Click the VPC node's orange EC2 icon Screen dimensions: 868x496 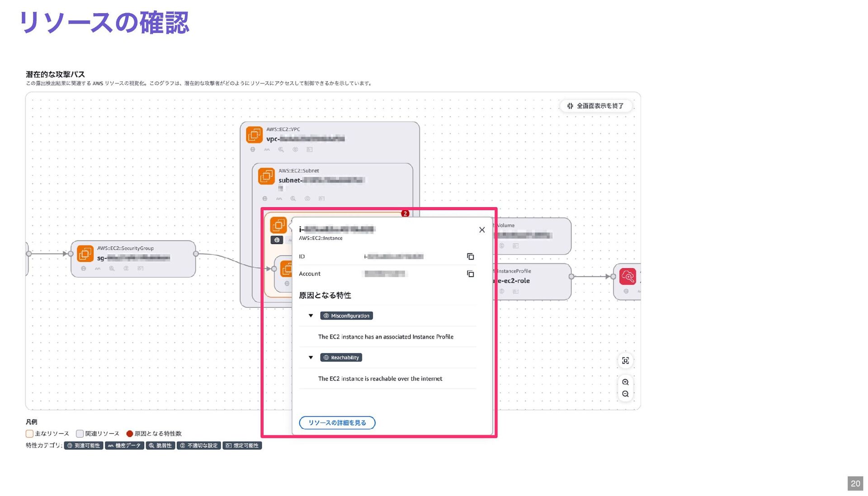[x=254, y=135]
